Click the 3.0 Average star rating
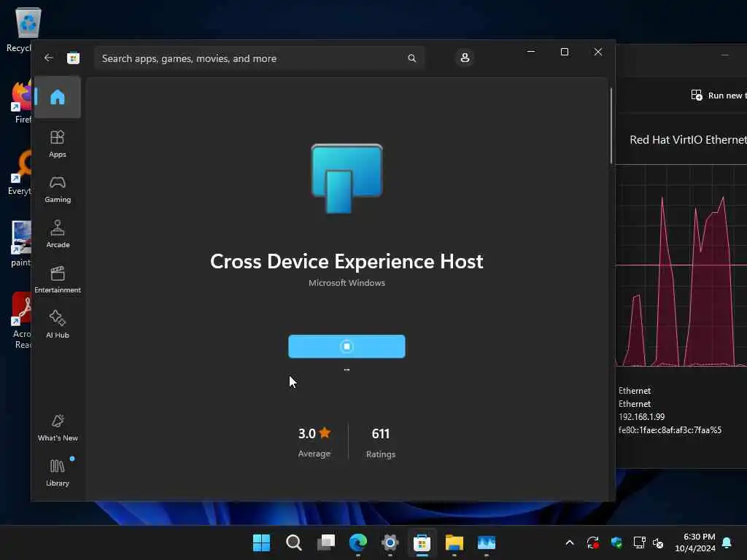 click(314, 442)
